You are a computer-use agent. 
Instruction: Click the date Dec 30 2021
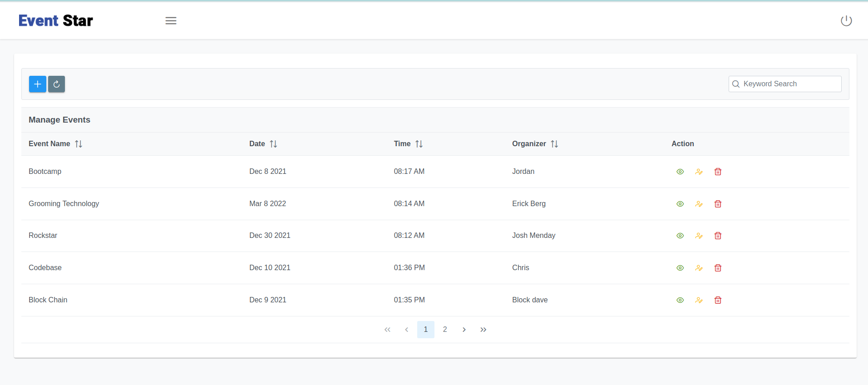point(270,236)
